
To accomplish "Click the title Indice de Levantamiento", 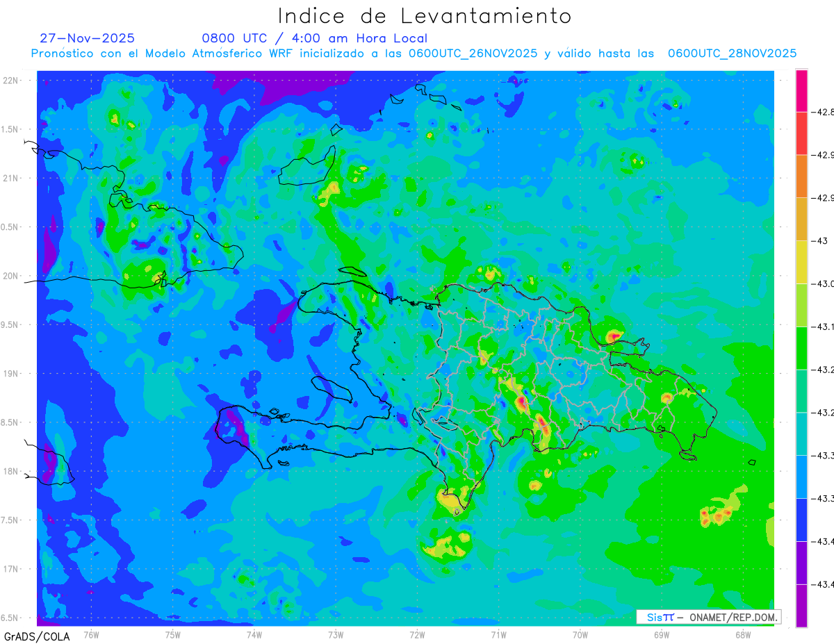I will click(425, 16).
